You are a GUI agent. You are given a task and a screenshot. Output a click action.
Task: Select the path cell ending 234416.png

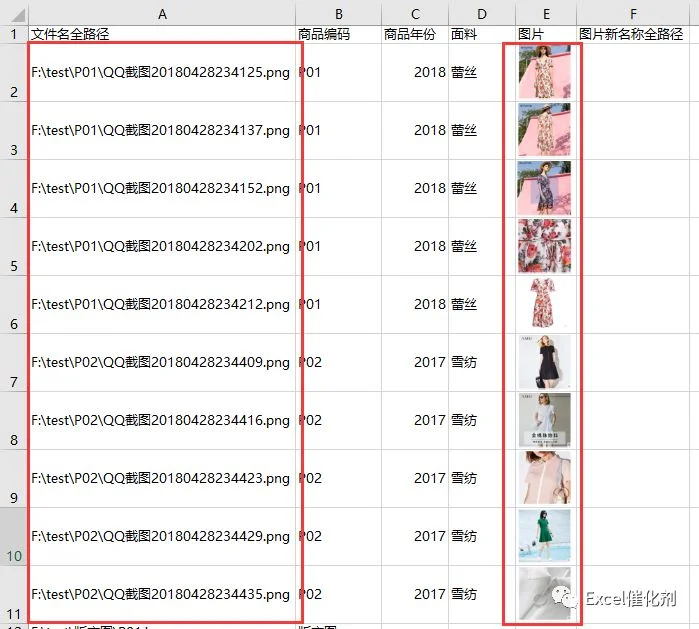[x=162, y=420]
